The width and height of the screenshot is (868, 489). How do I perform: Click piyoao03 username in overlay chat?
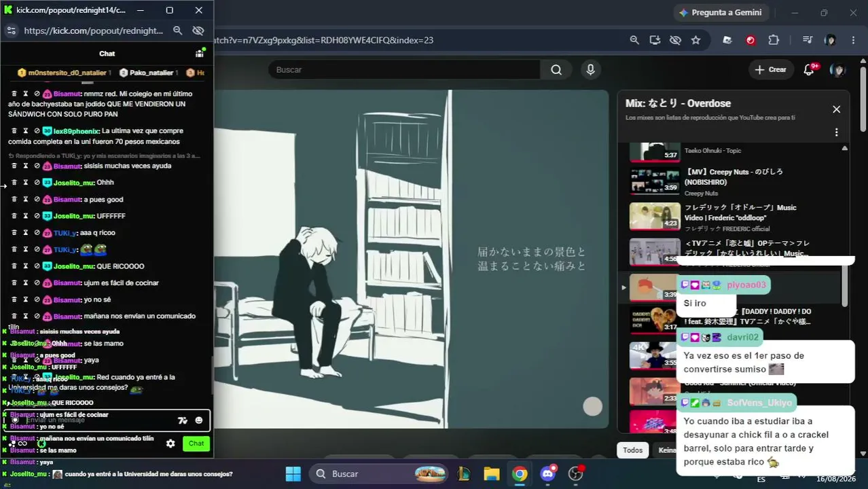(x=746, y=285)
